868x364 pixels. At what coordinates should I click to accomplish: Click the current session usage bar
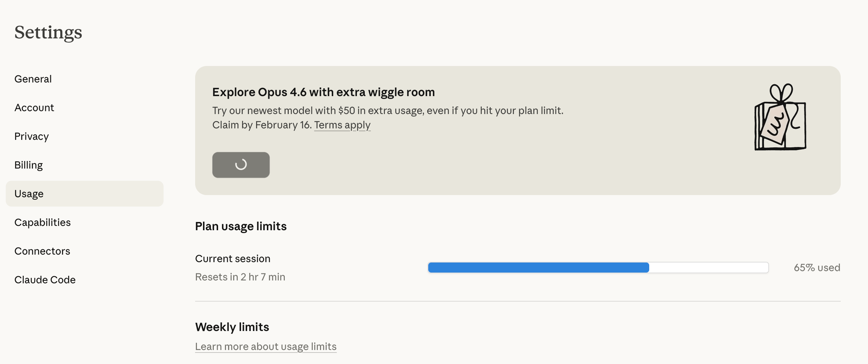coord(598,268)
